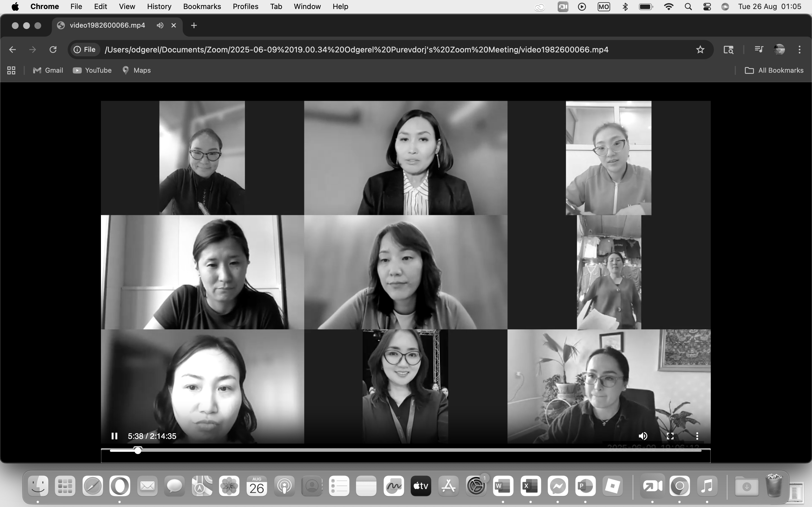Viewport: 812px width, 507px height.
Task: Click the video progress bar handle
Action: coord(138,450)
